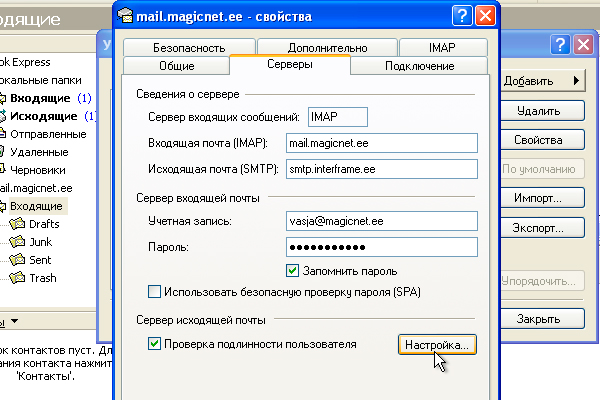Click the mail.magicnet.ee properties title bar icon

125,16
